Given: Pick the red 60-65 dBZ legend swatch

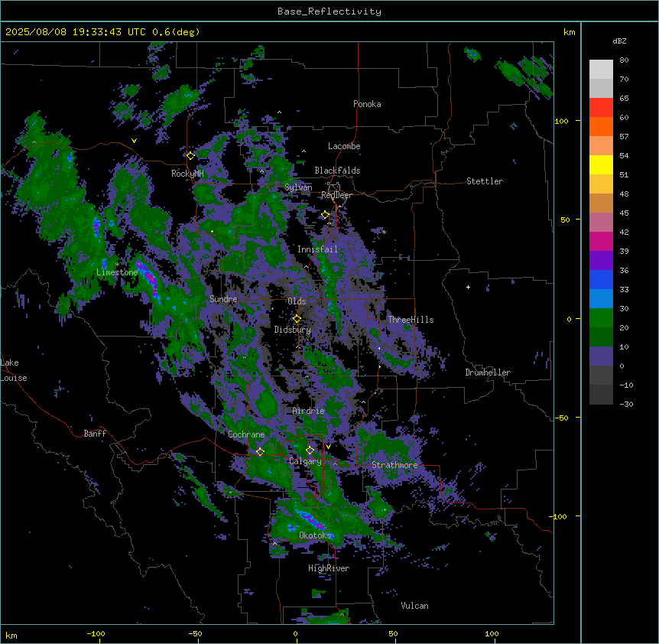Looking at the screenshot, I should [x=601, y=108].
